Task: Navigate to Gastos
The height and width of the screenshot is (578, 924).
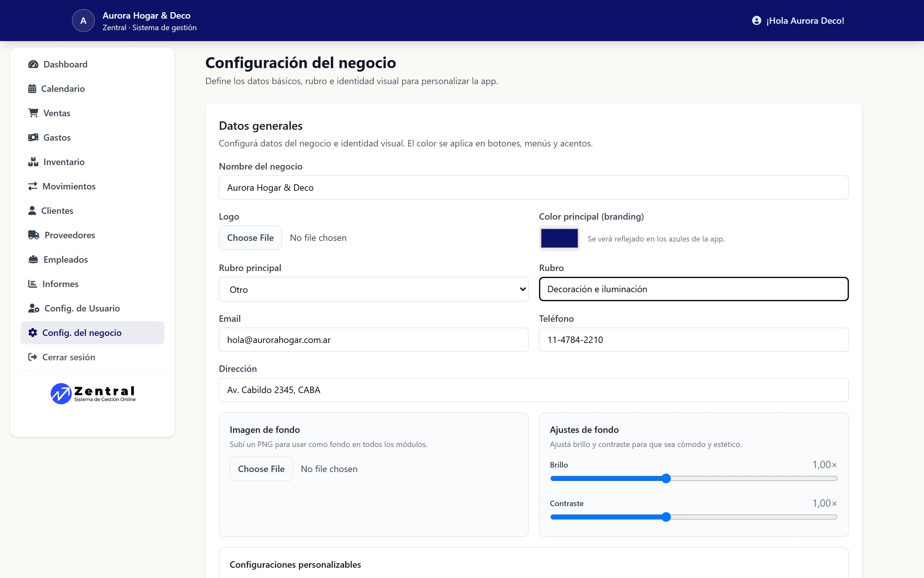Action: [92, 138]
